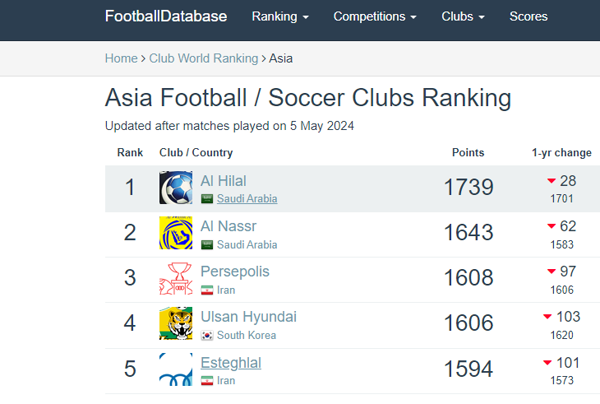Screen dimensions: 600x404
Task: Open the Competitions dropdown menu
Action: coord(375,17)
